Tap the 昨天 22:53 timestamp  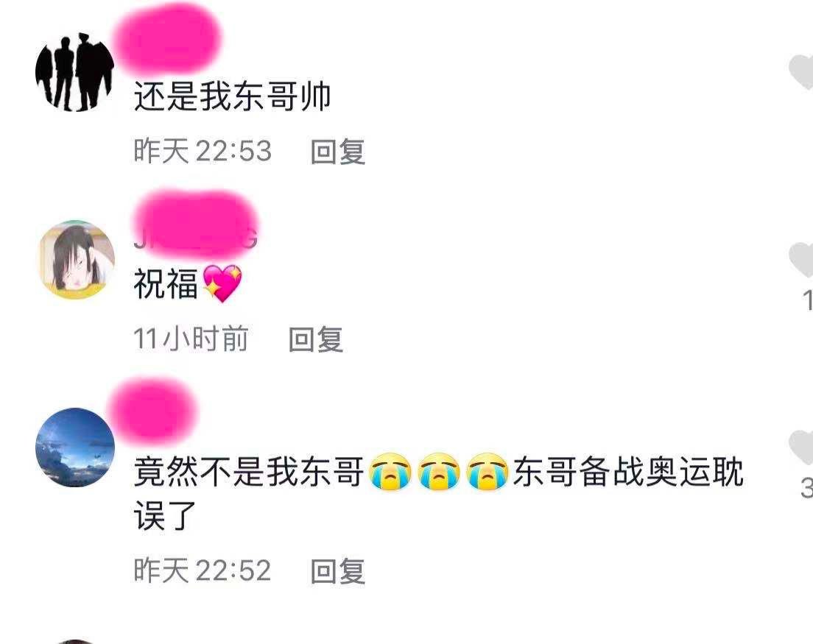[x=203, y=152]
